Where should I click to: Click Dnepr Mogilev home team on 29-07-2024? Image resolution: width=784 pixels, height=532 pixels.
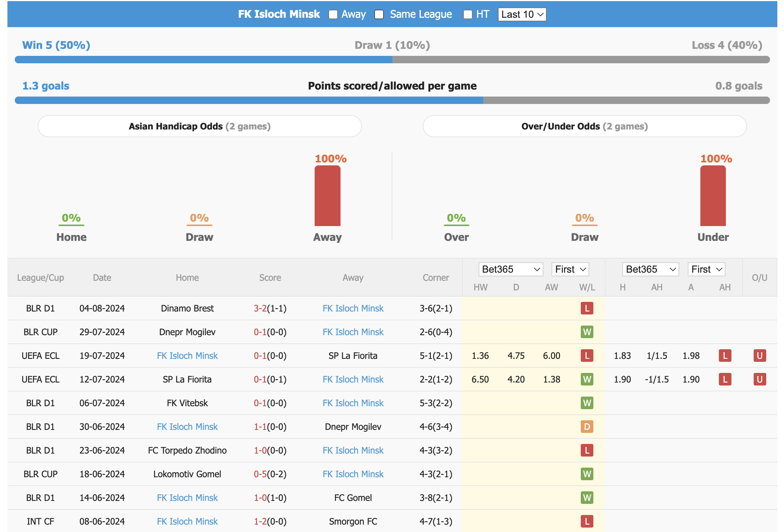pyautogui.click(x=187, y=332)
